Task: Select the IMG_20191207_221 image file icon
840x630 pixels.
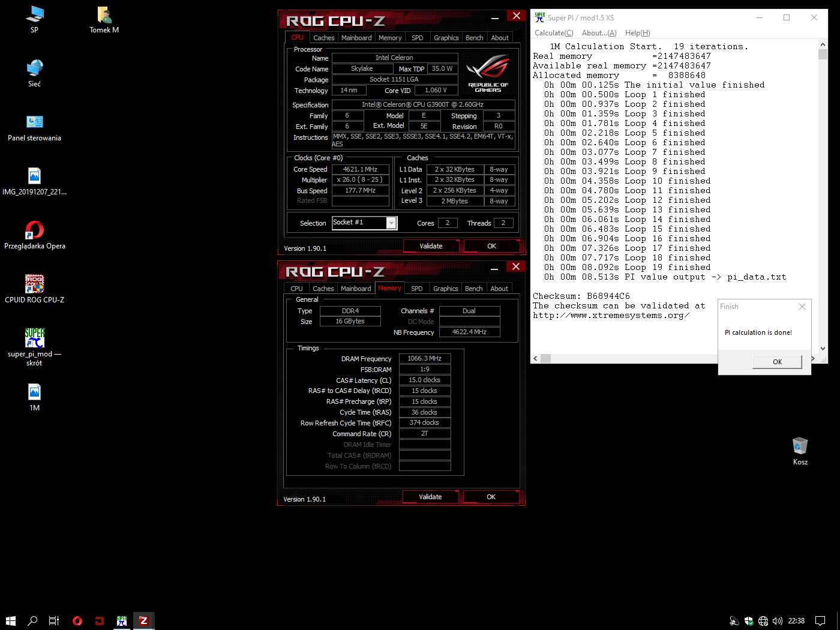Action: click(34, 181)
